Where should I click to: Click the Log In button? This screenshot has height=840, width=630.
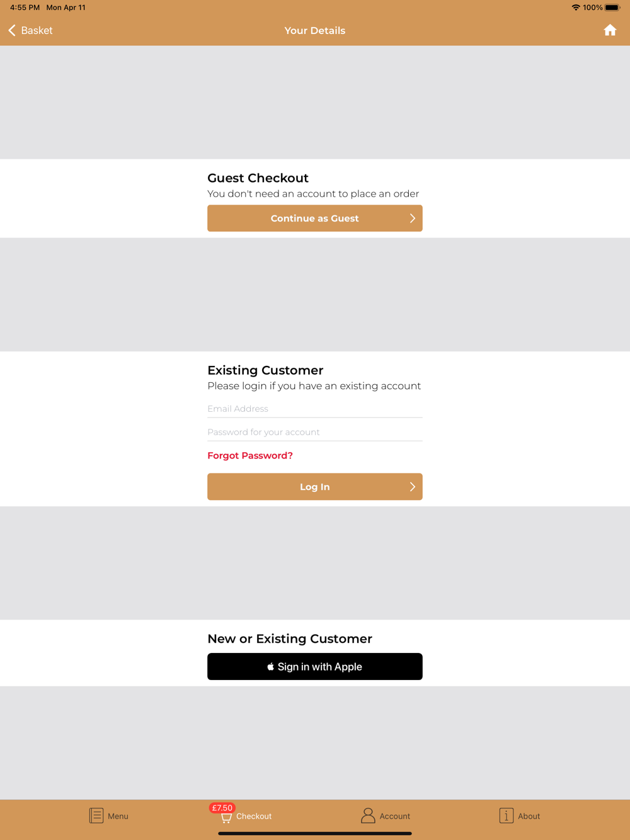(315, 487)
